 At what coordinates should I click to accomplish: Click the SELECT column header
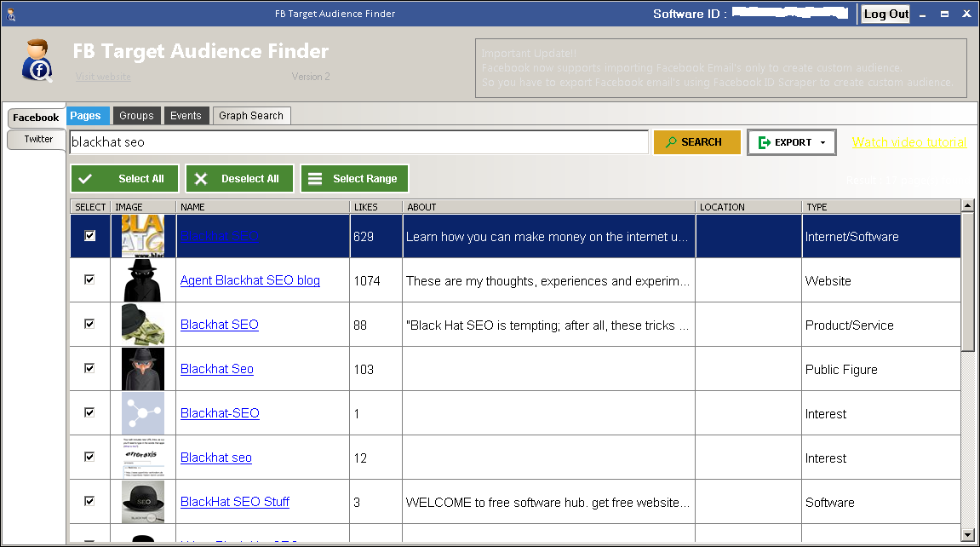(90, 207)
